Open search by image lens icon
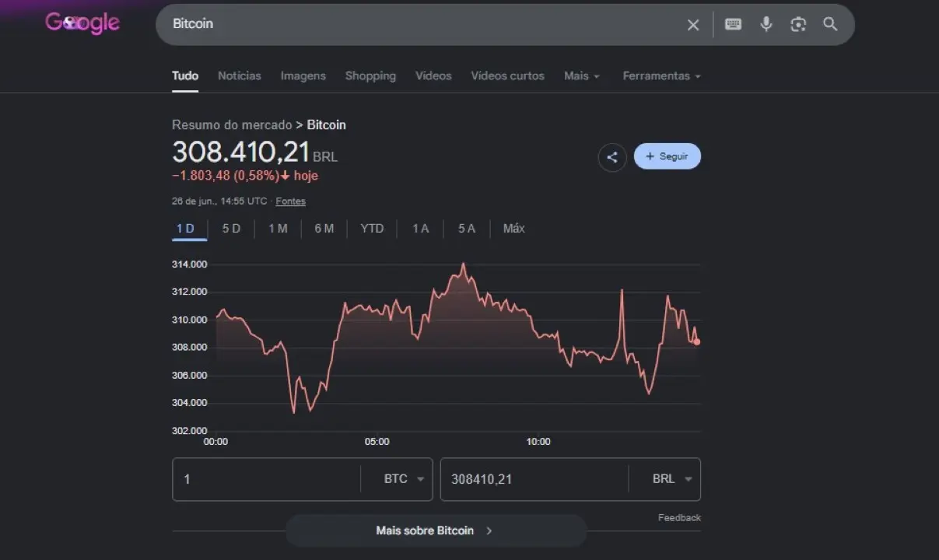 point(798,24)
